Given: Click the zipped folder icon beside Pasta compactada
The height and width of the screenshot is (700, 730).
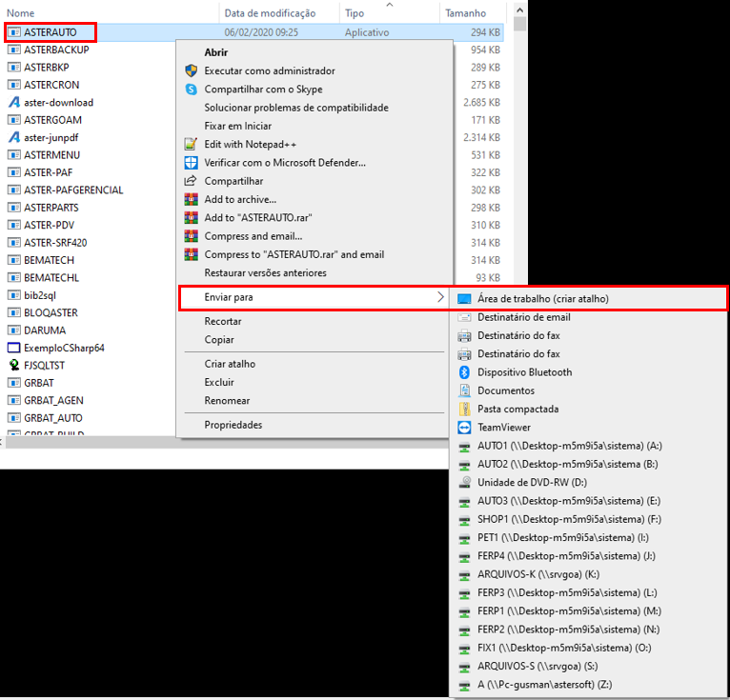Looking at the screenshot, I should (464, 409).
